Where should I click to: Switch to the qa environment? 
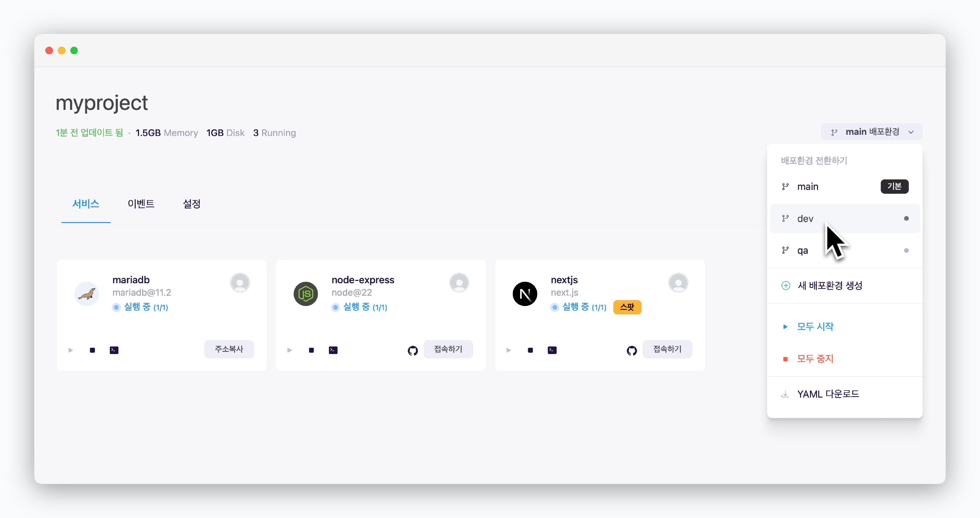coord(802,250)
